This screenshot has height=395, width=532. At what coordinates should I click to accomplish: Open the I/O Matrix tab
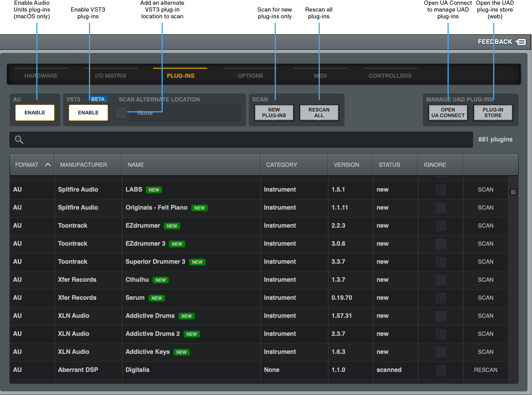pos(111,76)
